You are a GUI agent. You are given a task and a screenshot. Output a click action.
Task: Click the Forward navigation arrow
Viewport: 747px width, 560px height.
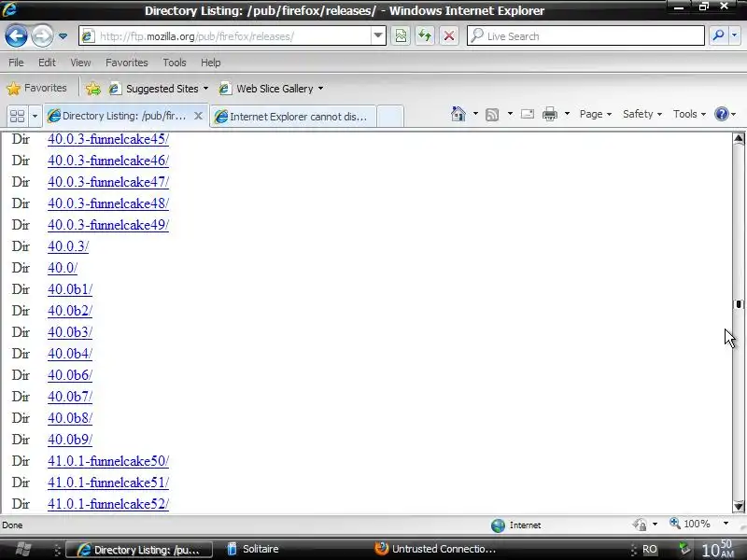(x=42, y=36)
